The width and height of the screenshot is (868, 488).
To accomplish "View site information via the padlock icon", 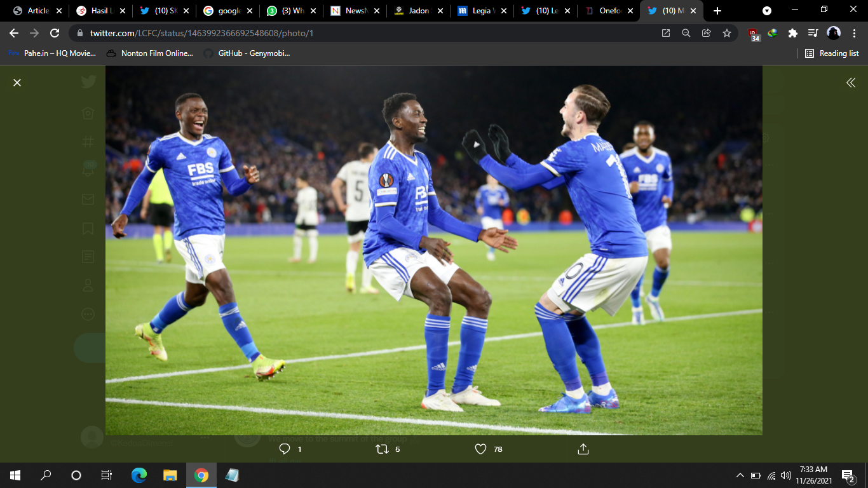I will 79,33.
